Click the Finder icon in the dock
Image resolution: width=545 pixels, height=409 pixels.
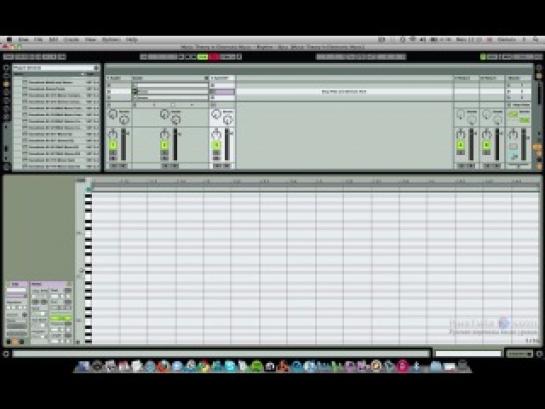(x=83, y=366)
